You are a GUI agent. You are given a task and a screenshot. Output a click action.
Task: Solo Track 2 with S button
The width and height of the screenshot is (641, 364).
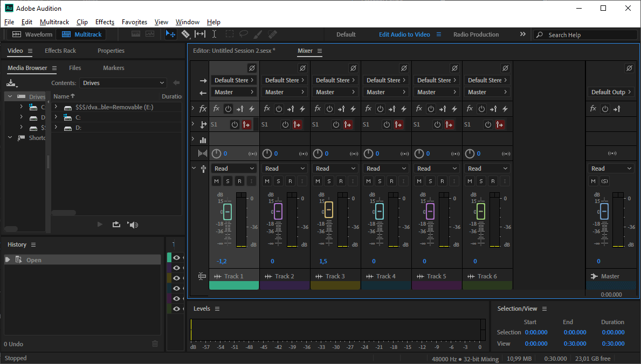pyautogui.click(x=278, y=181)
